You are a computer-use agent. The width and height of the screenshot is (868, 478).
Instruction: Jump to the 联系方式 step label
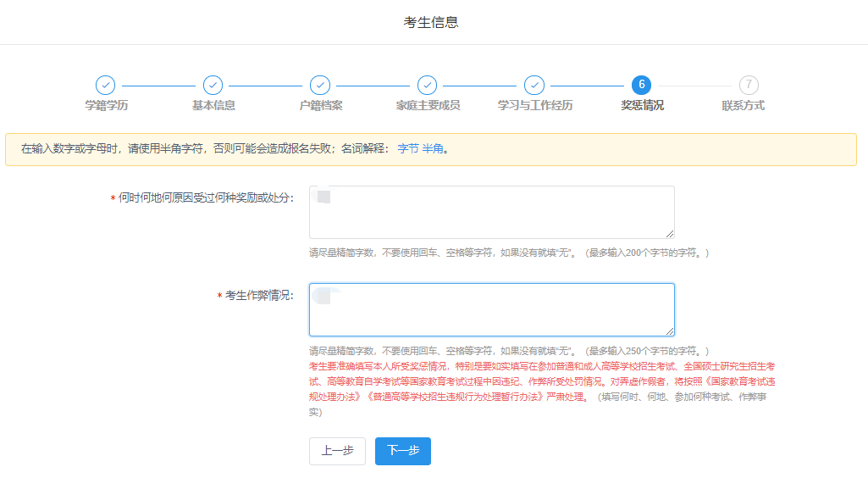(x=743, y=106)
